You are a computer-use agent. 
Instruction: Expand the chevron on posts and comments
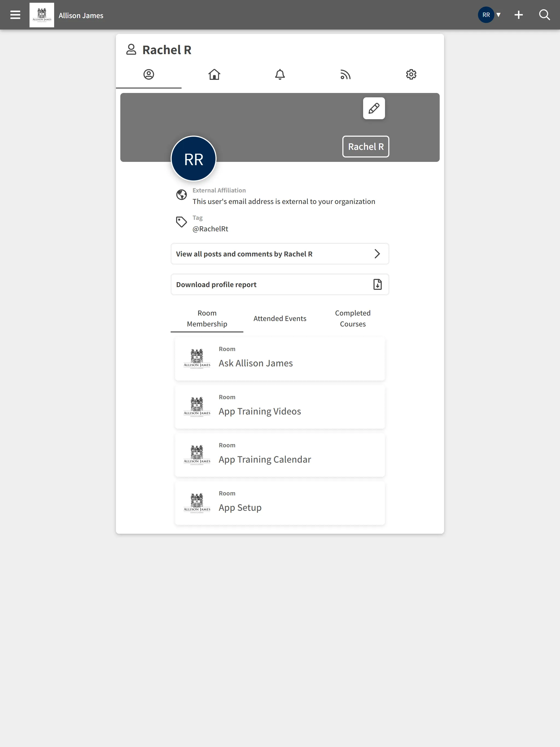[x=378, y=253]
